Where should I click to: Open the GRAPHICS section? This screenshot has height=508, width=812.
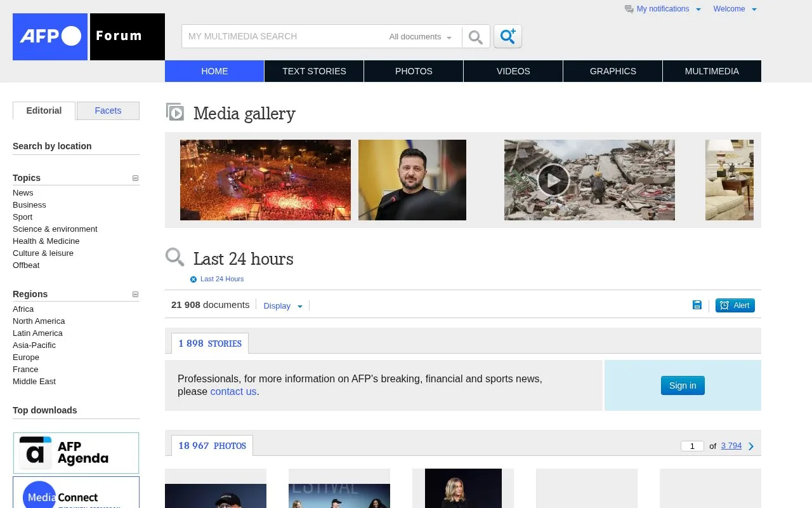point(613,71)
